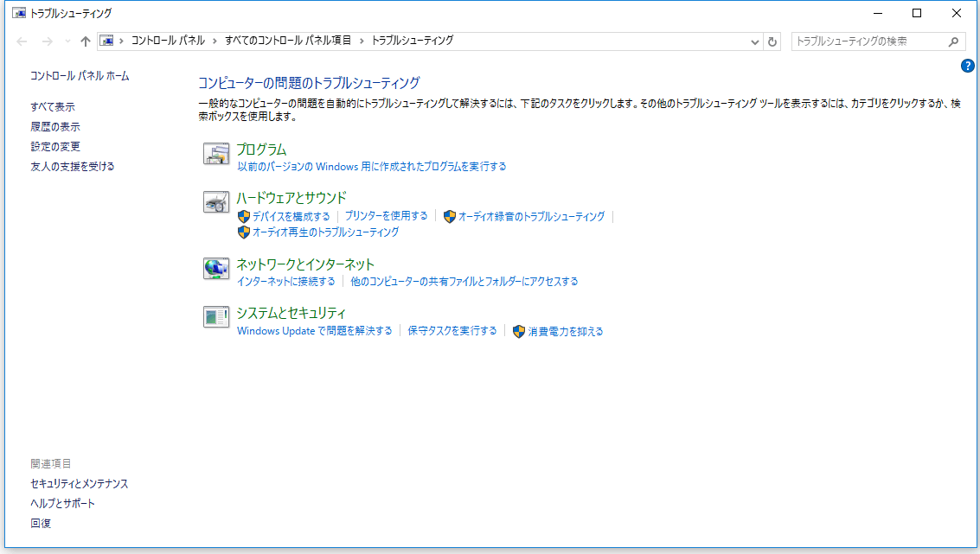
Task: Click the blue help question mark icon
Action: (968, 66)
